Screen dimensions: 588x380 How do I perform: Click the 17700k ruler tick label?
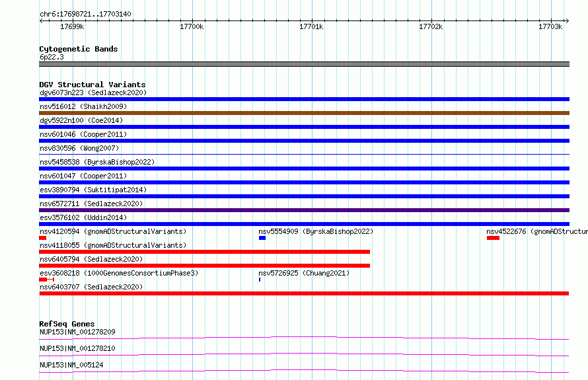pyautogui.click(x=192, y=26)
